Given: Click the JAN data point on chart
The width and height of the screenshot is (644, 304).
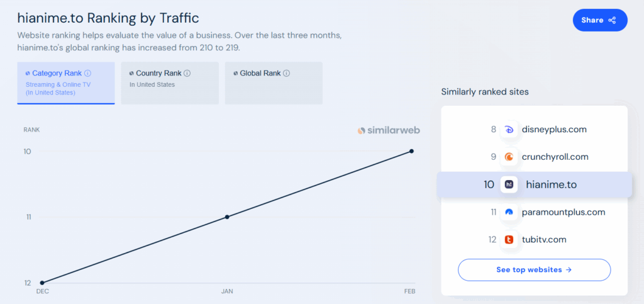Looking at the screenshot, I should point(227,217).
